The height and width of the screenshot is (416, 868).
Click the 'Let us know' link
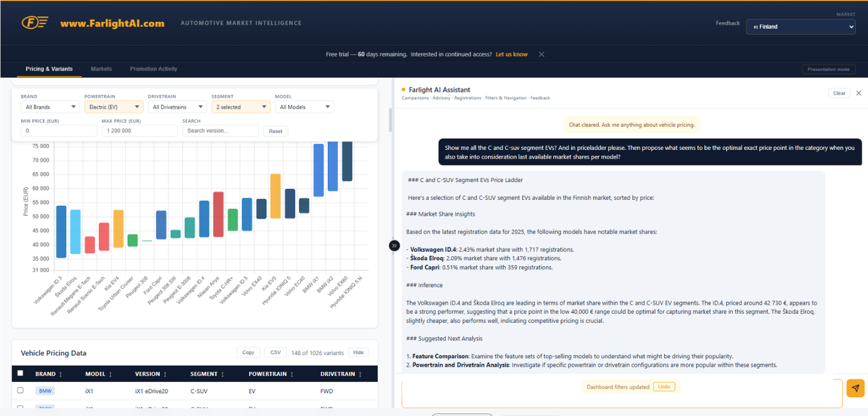click(x=511, y=54)
